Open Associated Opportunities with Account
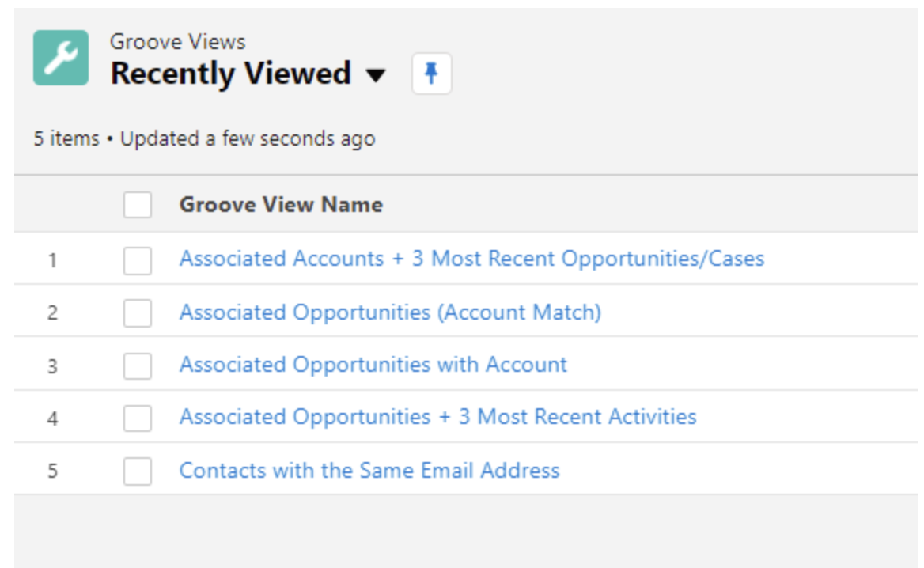 click(x=373, y=365)
